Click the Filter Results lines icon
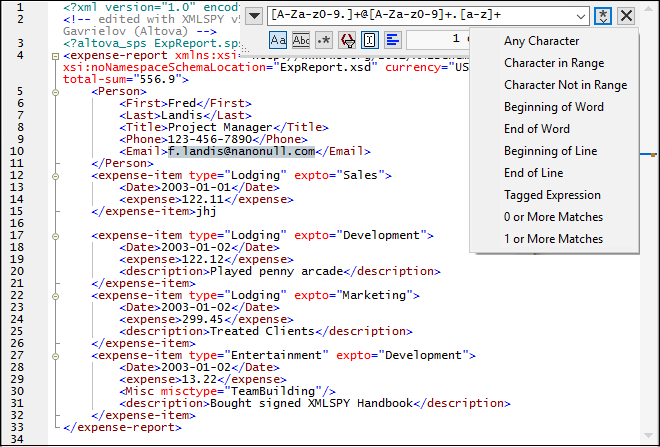 tap(392, 40)
